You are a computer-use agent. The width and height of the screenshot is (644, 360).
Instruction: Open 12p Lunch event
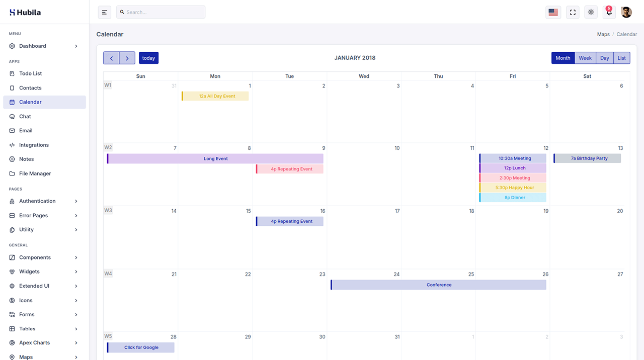click(x=513, y=168)
